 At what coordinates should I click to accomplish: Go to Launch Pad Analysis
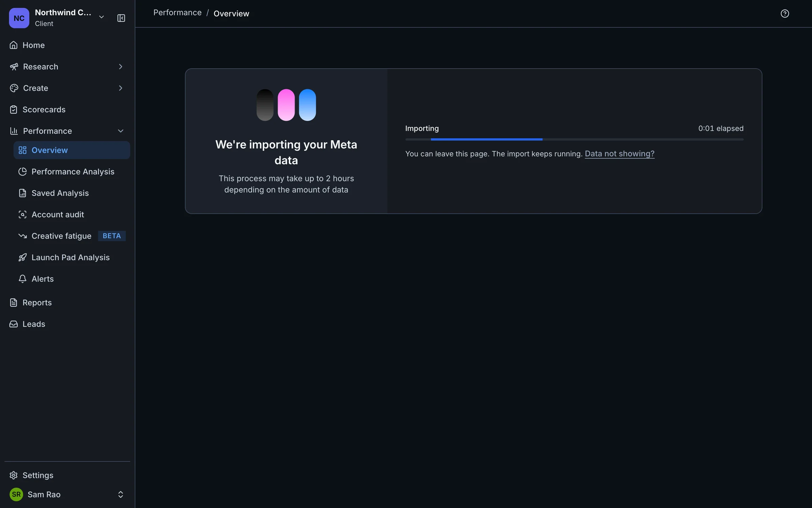tap(71, 257)
